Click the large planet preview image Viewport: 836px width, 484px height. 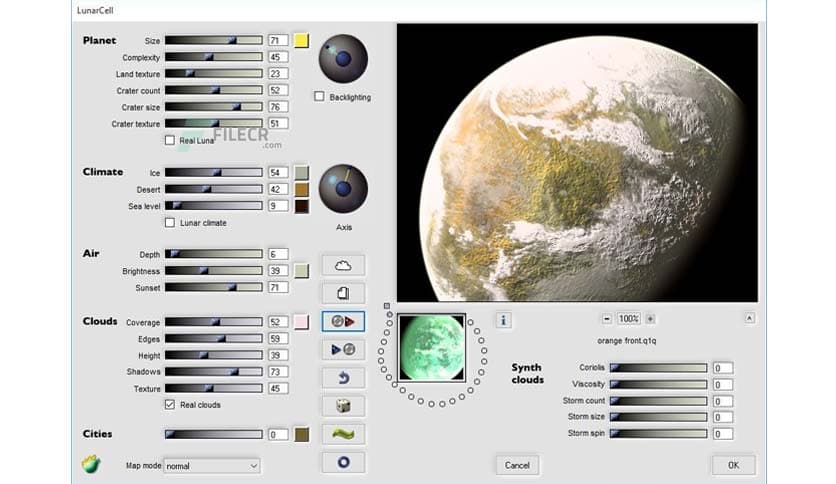coord(577,163)
